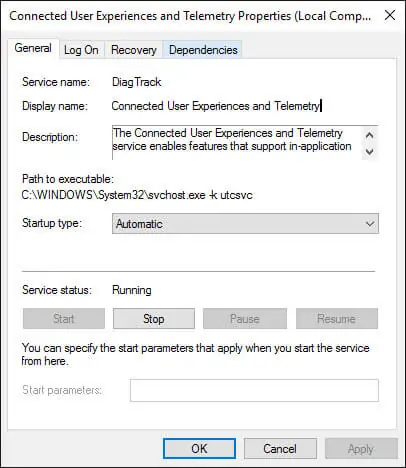Dismiss the dialog using Cancel
The width and height of the screenshot is (406, 468).
280,449
